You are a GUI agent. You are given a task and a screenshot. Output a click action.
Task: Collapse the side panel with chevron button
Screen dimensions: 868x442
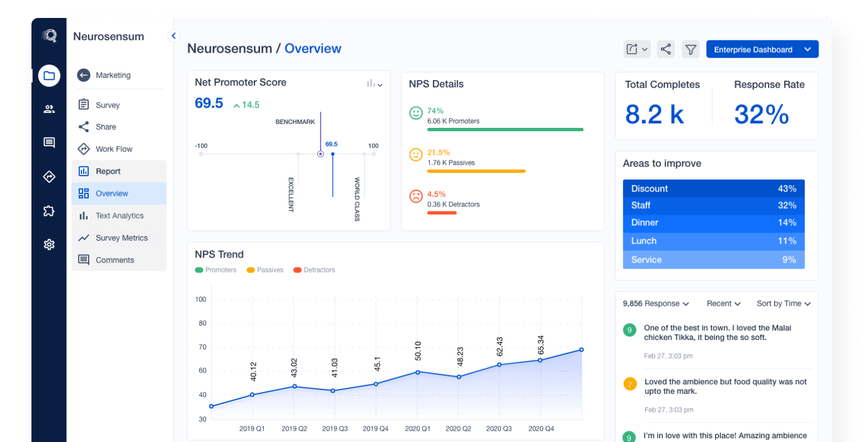tap(173, 36)
